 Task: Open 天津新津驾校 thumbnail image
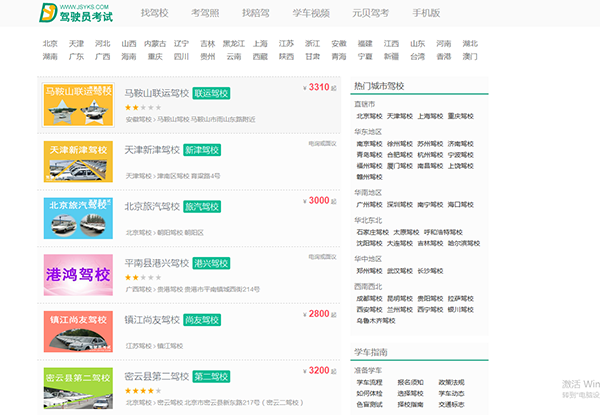coord(78,161)
